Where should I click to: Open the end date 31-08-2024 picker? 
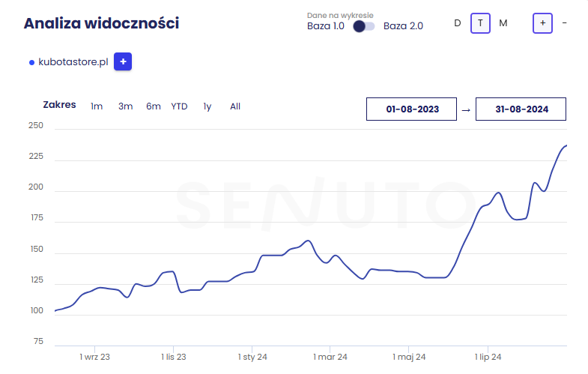[521, 109]
